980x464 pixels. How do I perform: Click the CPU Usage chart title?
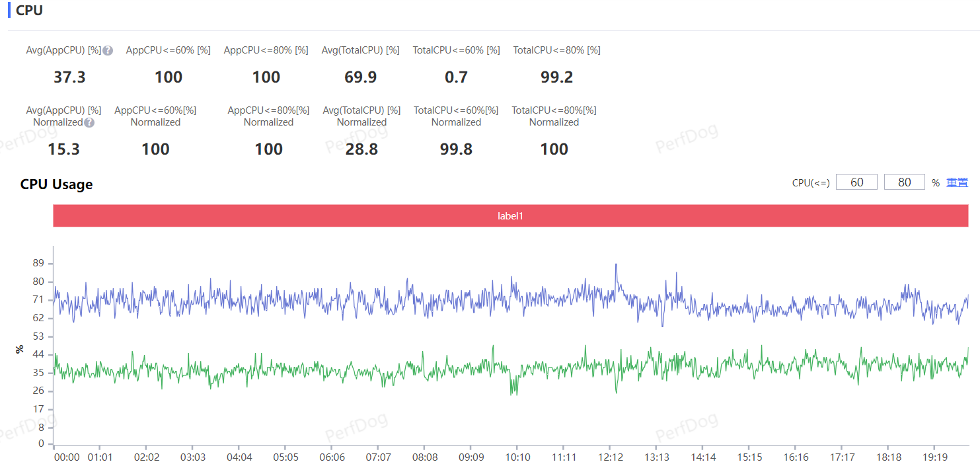(x=56, y=184)
